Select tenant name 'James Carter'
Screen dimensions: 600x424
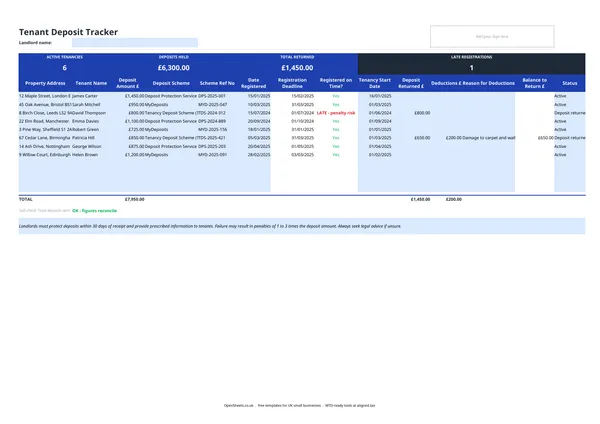point(85,96)
